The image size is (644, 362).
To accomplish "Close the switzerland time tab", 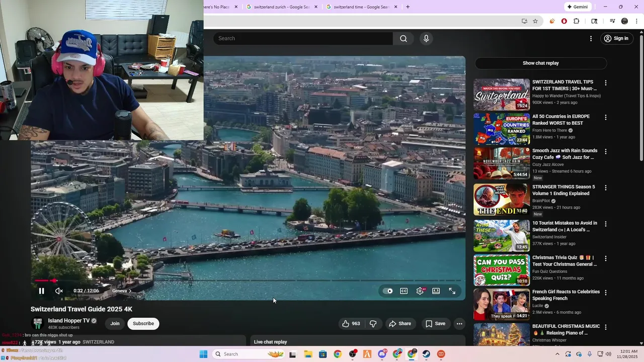I will 395,7.
